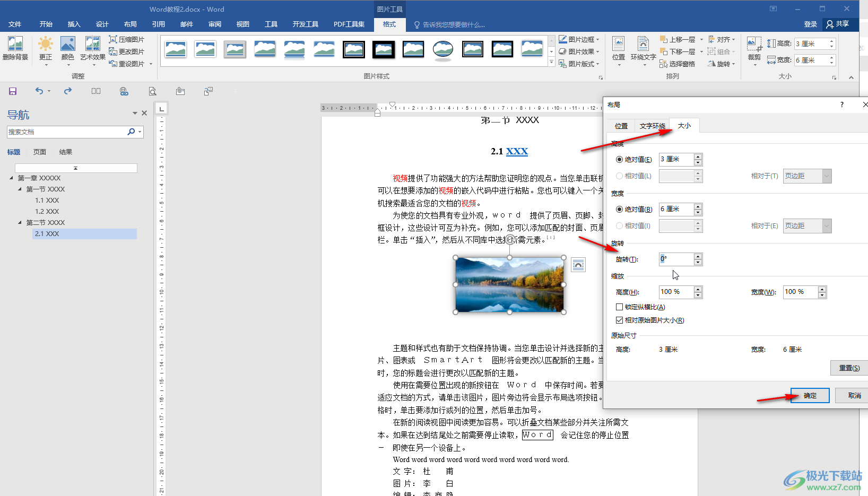Expand the picture styles gallery
Viewport: 868px width, 496px height.
[551, 63]
